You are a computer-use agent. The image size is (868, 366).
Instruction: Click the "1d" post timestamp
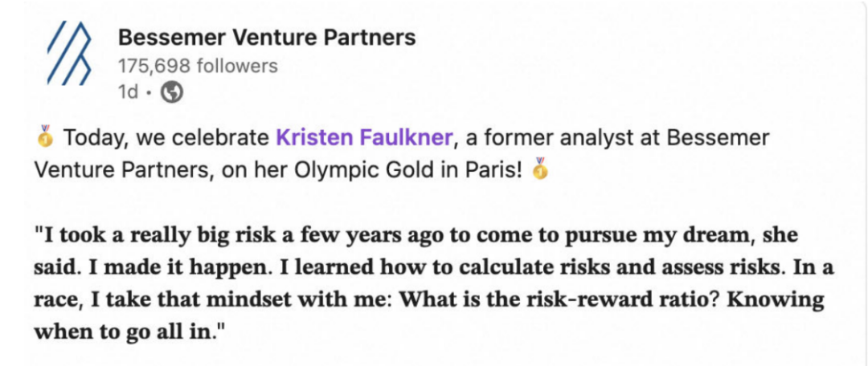click(128, 93)
